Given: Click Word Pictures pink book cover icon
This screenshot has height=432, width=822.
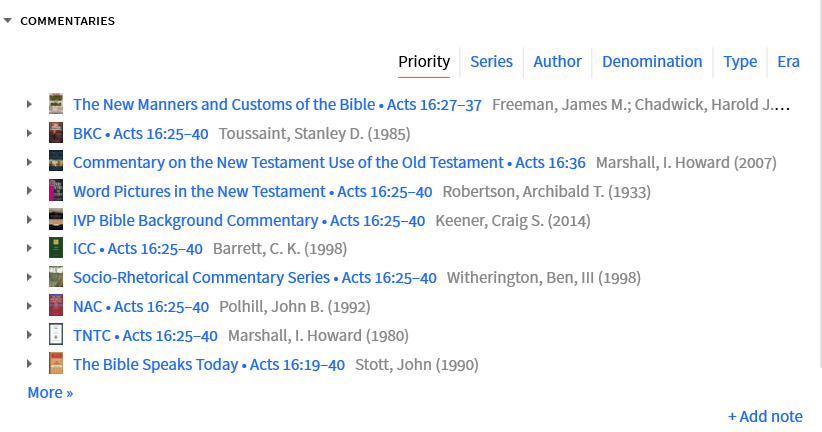Looking at the screenshot, I should pos(56,191).
